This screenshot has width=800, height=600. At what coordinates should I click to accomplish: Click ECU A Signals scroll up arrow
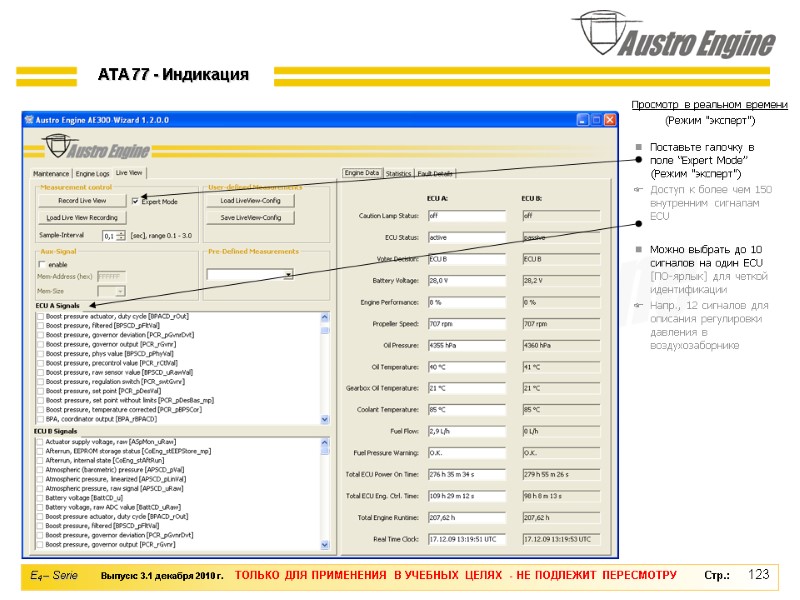pyautogui.click(x=325, y=317)
